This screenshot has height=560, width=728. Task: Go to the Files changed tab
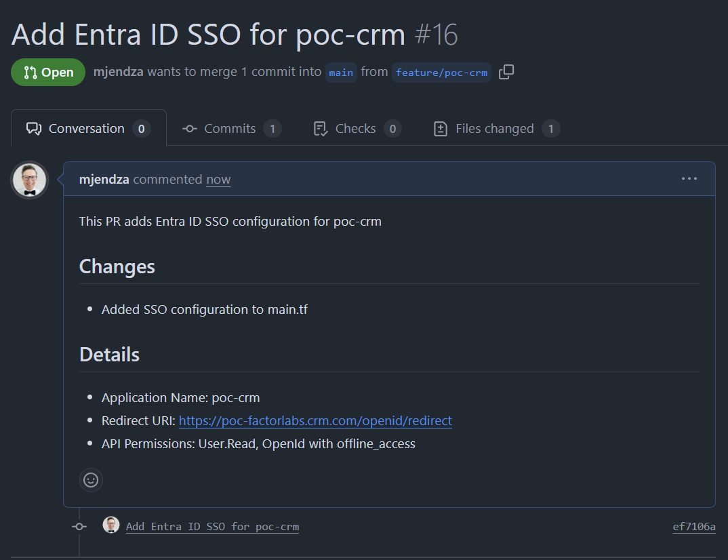click(x=496, y=129)
